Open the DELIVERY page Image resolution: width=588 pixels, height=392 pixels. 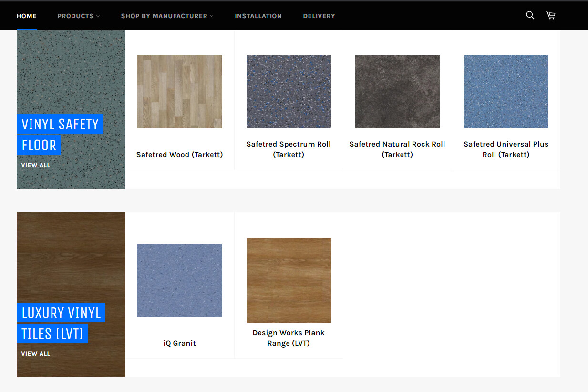click(x=319, y=16)
